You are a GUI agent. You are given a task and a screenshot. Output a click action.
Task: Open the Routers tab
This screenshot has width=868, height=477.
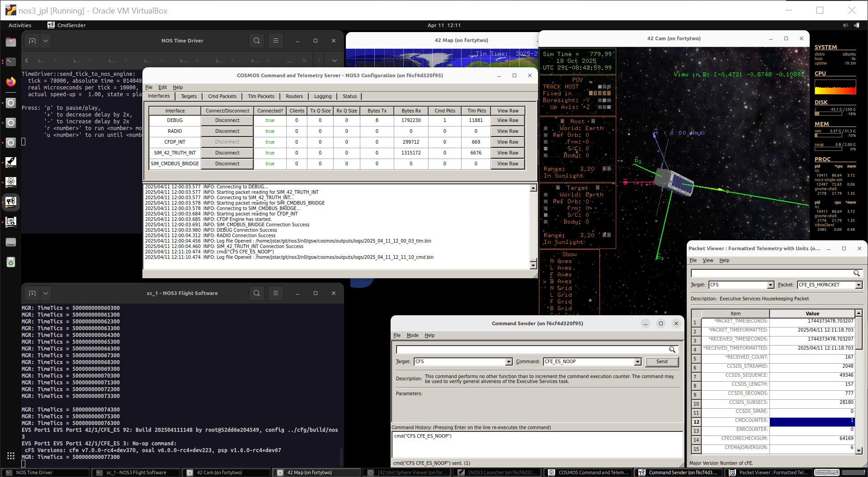(294, 96)
